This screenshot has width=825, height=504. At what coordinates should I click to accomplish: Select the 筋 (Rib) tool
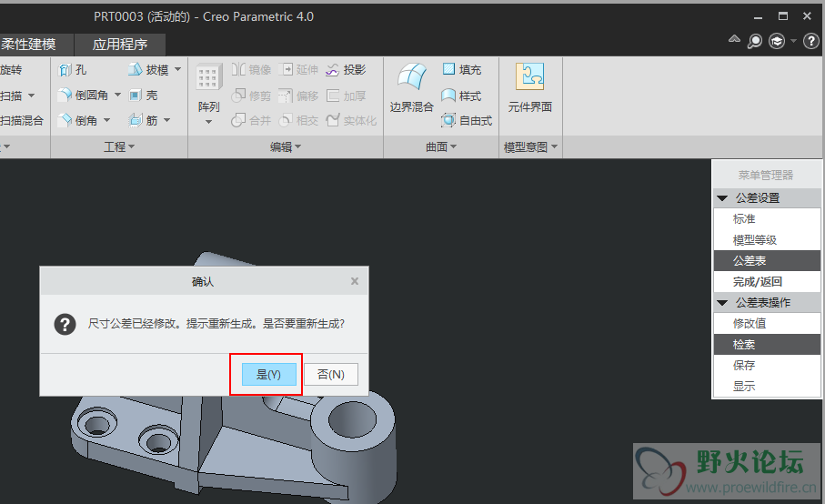pos(143,120)
